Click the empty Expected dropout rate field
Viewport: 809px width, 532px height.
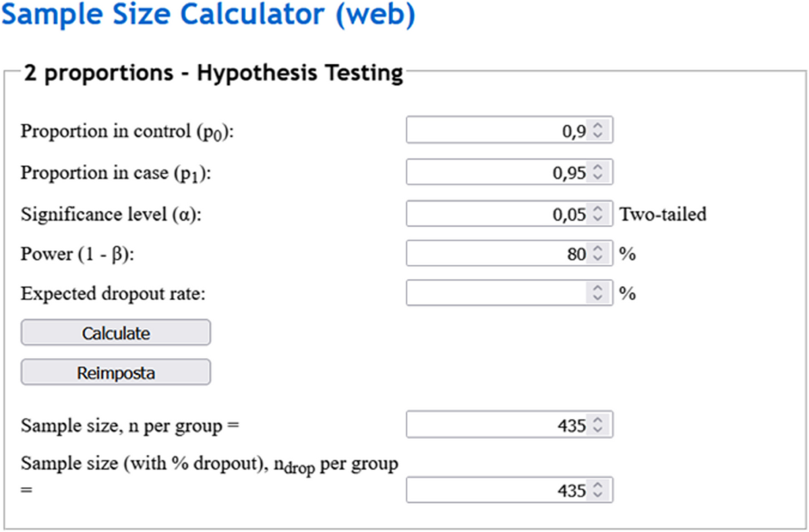click(x=496, y=294)
